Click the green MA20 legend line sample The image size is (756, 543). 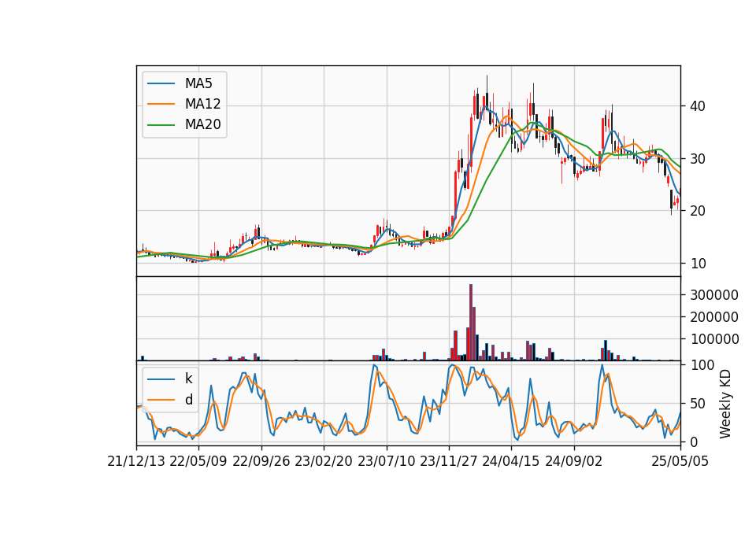[161, 125]
